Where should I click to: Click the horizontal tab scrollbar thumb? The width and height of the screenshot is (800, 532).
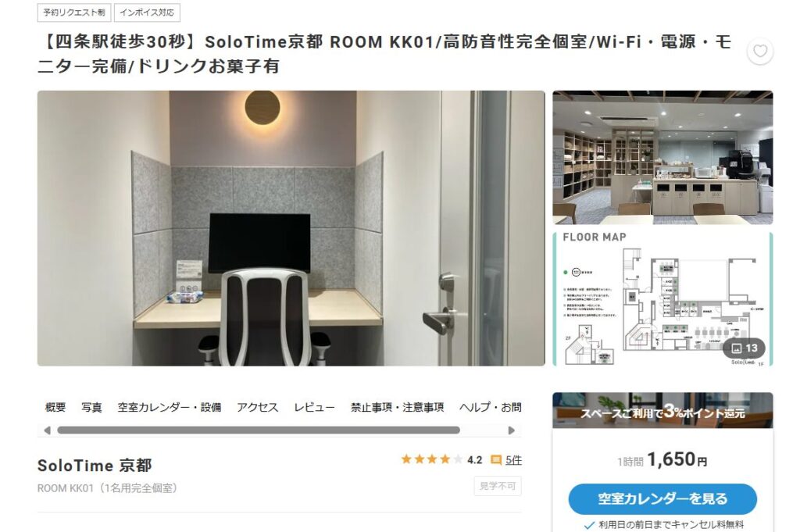(x=259, y=430)
